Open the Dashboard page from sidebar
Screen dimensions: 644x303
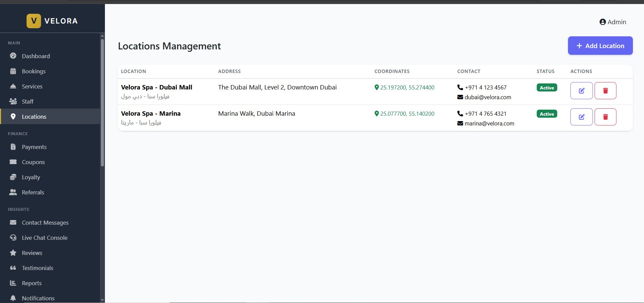click(x=36, y=56)
